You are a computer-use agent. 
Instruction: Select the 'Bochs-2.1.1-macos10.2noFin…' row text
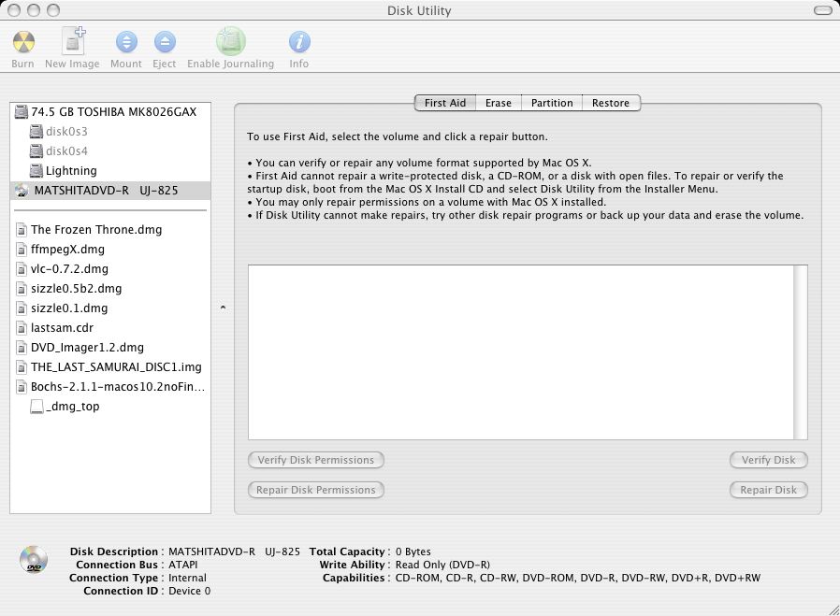pos(118,386)
